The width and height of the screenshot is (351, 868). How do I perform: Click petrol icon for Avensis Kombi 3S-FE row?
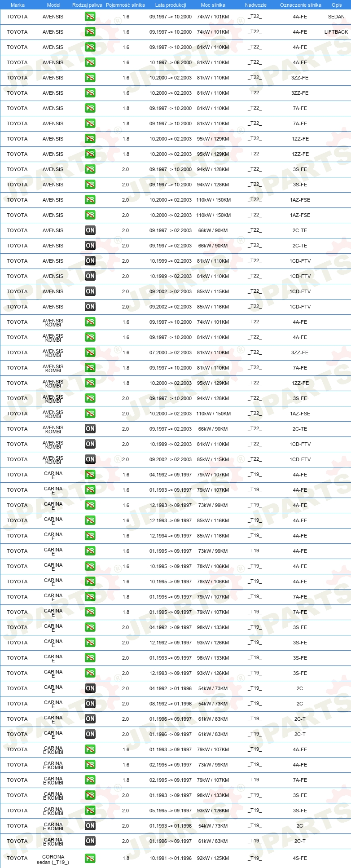coord(90,398)
